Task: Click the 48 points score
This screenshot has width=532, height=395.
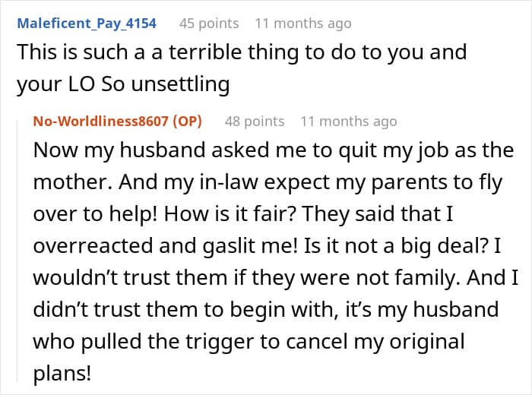Action: pyautogui.click(x=254, y=121)
